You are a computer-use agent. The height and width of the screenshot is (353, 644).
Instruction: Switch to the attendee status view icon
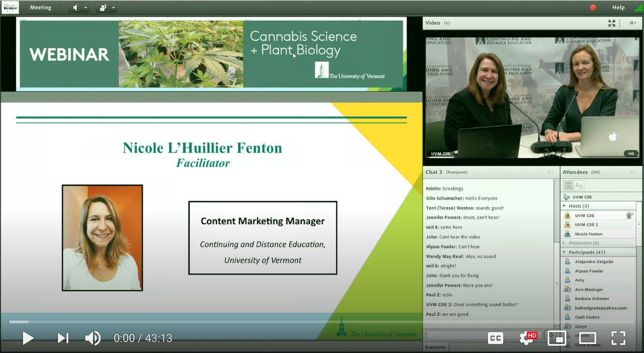579,185
